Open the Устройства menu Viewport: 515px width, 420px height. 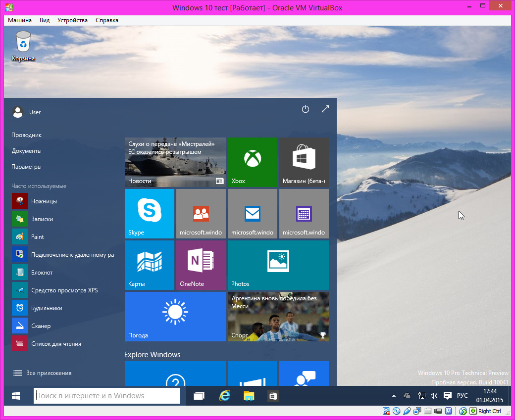coord(72,20)
